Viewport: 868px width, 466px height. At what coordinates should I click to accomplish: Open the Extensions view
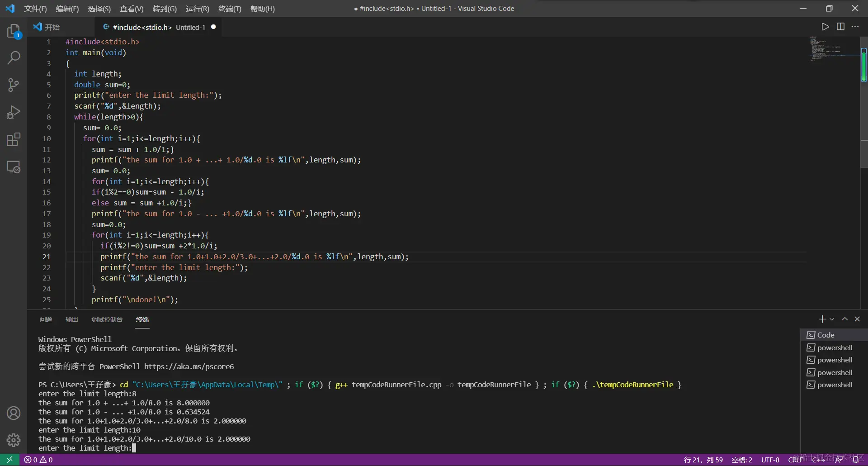pos(14,140)
